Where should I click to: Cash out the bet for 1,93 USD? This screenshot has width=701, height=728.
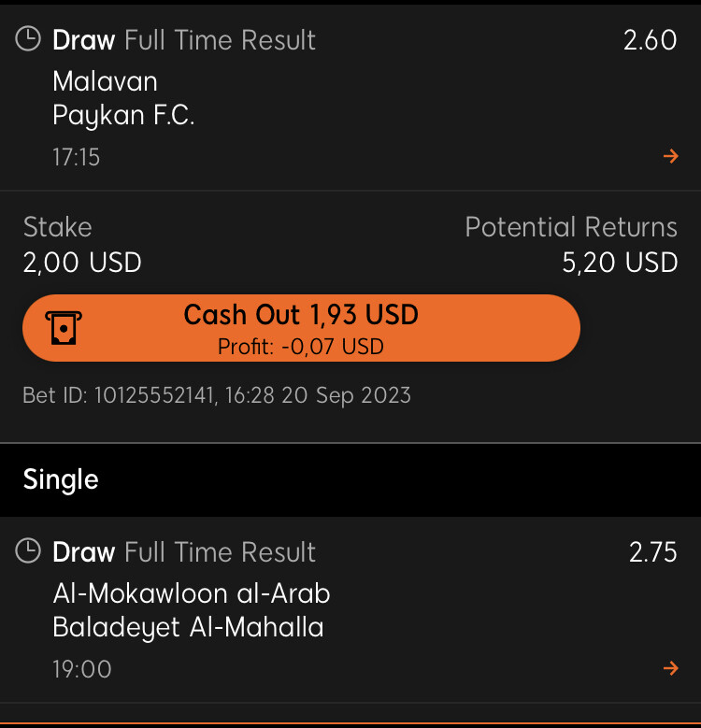tap(301, 328)
